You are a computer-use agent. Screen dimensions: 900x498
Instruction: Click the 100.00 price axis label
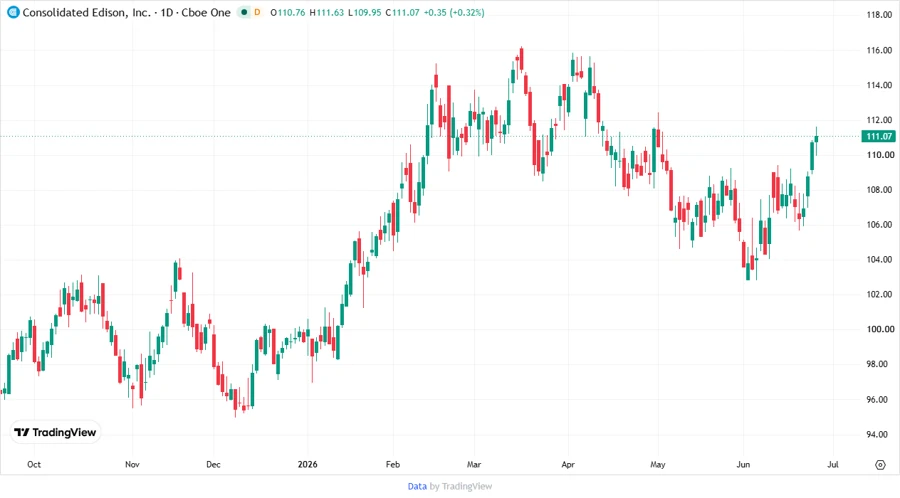tap(879, 329)
